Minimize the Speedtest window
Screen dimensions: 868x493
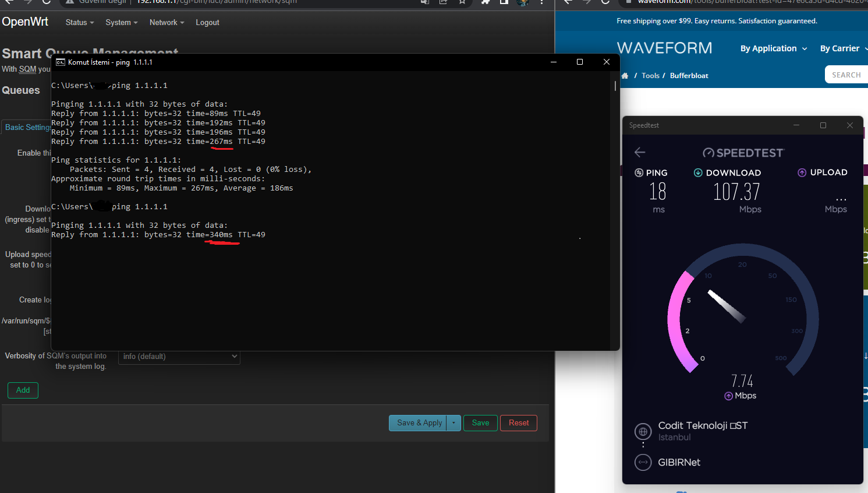[796, 125]
